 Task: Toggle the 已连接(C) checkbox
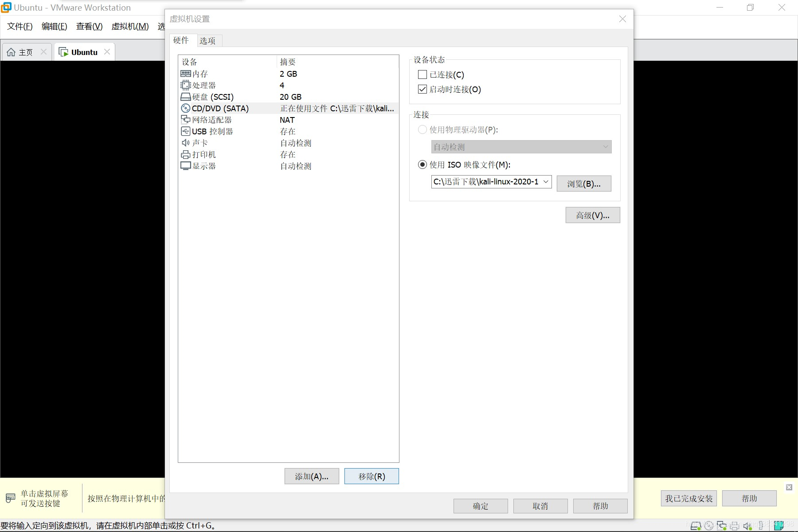point(422,74)
